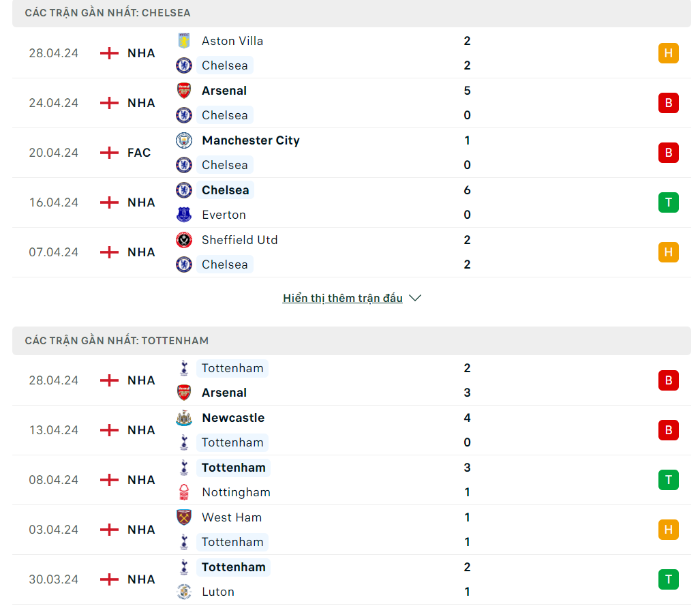This screenshot has height=606, width=700.
Task: Click the Nottingham club crest icon
Action: click(184, 492)
